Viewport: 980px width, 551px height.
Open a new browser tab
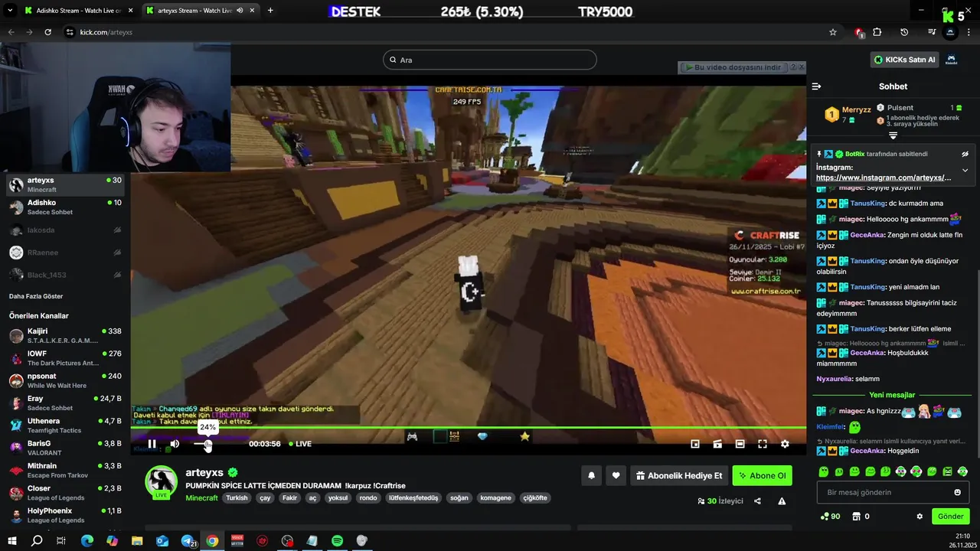pyautogui.click(x=270, y=11)
